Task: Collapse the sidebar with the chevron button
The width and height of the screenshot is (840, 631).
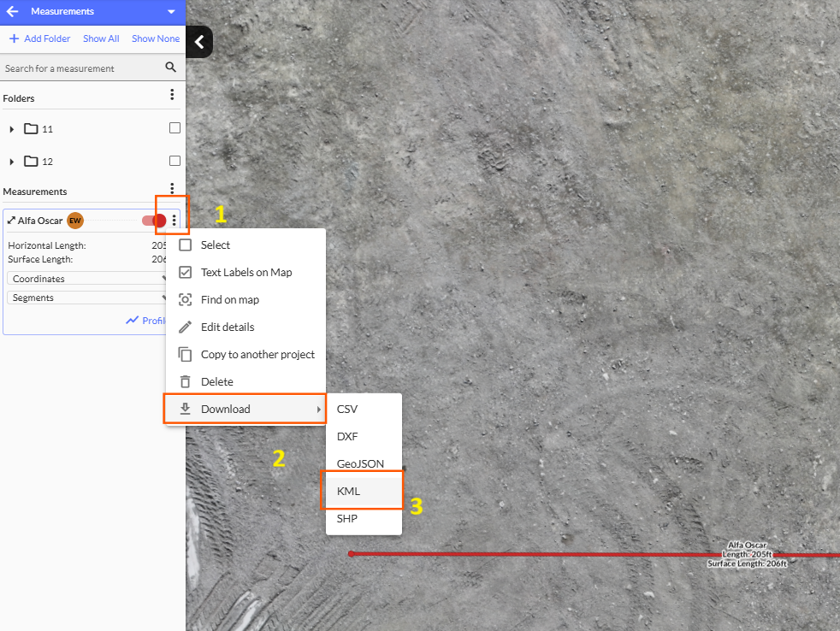Action: 199,42
